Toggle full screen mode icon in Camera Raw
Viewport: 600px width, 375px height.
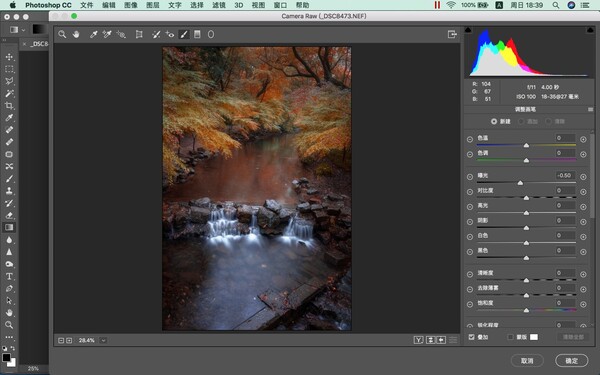click(x=452, y=34)
